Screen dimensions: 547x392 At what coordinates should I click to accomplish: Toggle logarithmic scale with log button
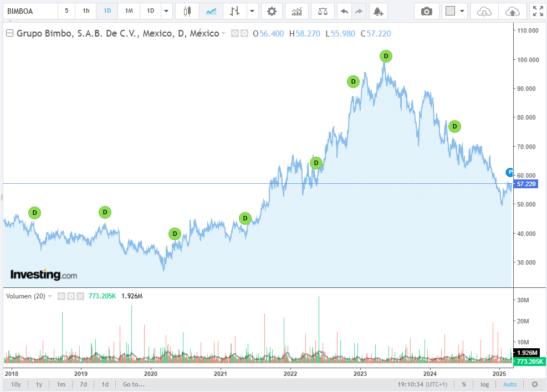[484, 384]
